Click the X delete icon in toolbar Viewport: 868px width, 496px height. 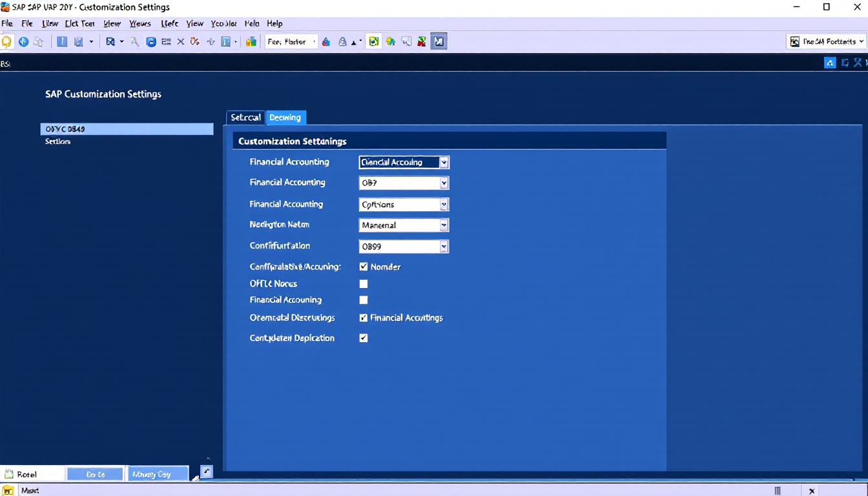181,42
